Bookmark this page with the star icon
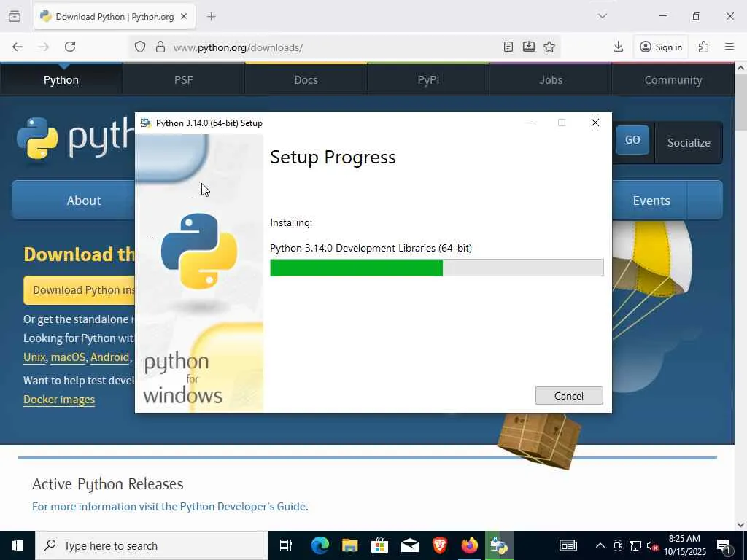Screen dimensions: 747x560 tap(549, 47)
